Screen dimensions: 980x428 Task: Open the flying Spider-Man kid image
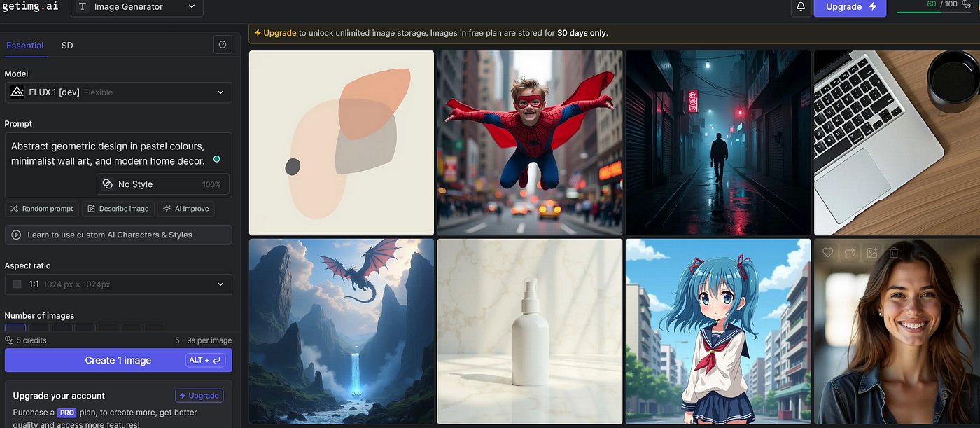pos(530,143)
